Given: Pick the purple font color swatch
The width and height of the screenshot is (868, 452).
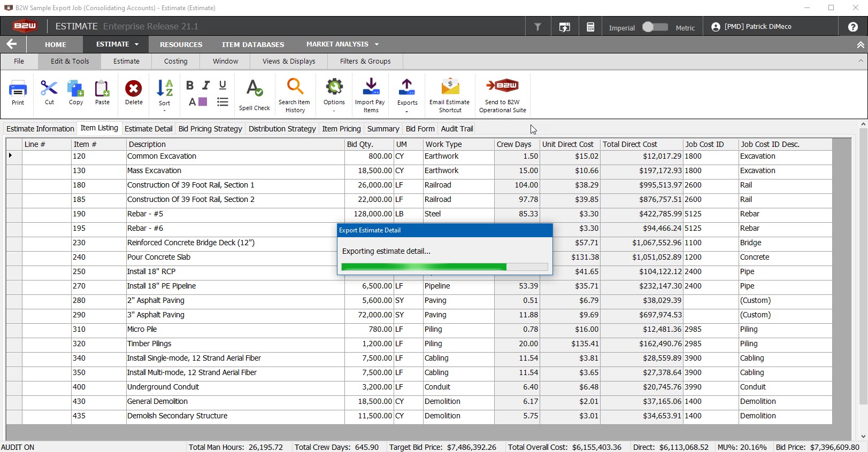Looking at the screenshot, I should (203, 102).
